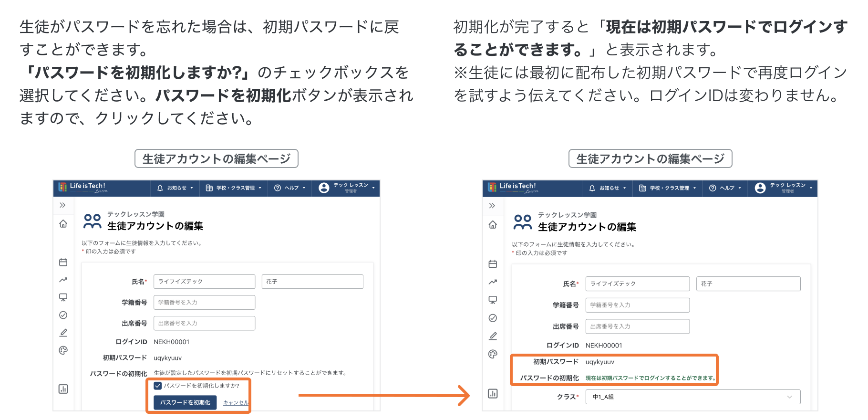Open the ヘルプ menu in the right screenshot
Viewport: 868px width, 420px height.
[x=725, y=188]
